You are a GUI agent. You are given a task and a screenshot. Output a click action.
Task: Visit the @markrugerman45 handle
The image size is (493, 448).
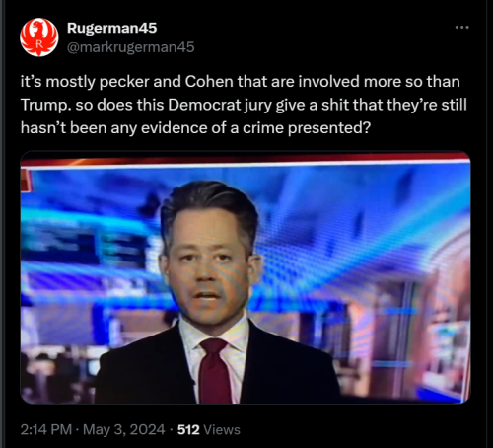click(131, 47)
